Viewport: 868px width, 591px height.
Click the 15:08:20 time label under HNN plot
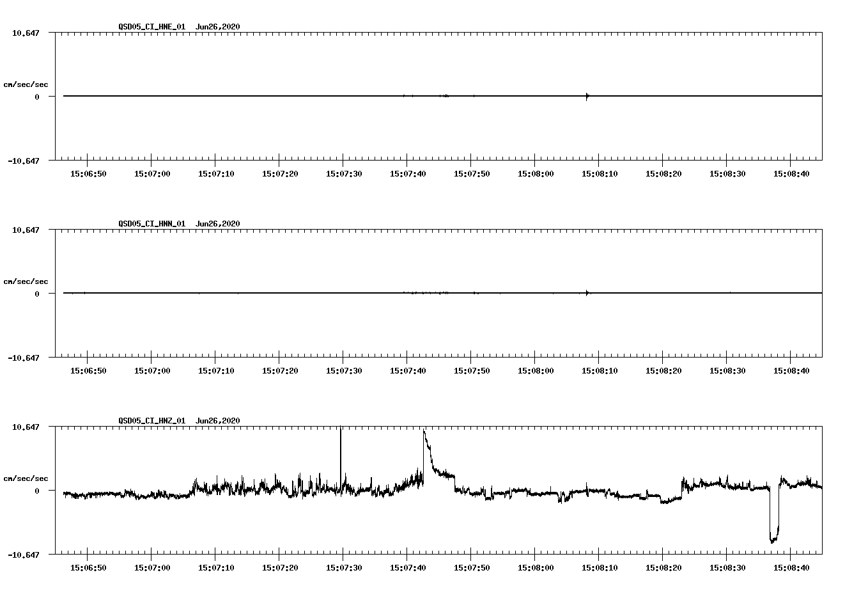[663, 370]
